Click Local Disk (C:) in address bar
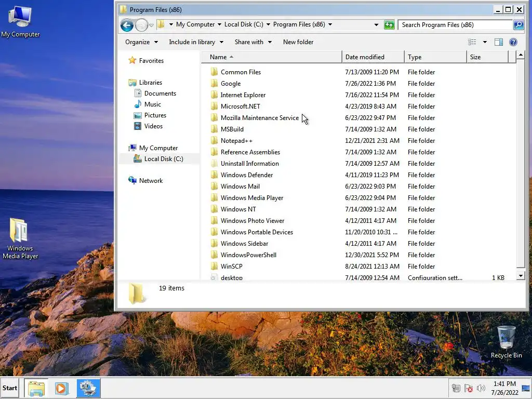This screenshot has width=532, height=399. pos(244,24)
